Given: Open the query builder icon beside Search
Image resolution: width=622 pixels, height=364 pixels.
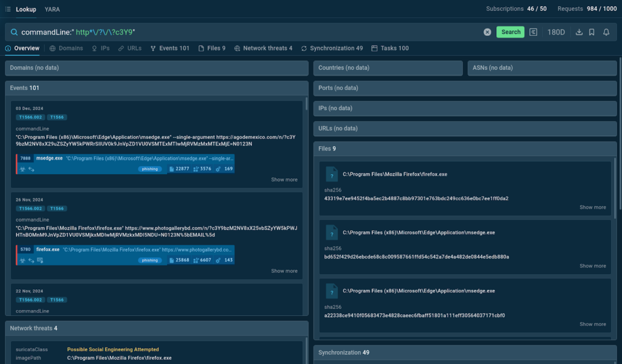Looking at the screenshot, I should (533, 32).
